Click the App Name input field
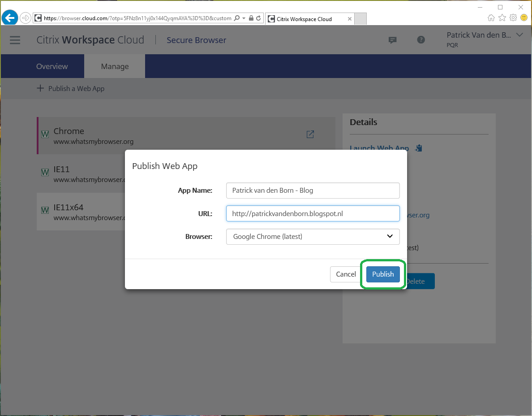 313,191
